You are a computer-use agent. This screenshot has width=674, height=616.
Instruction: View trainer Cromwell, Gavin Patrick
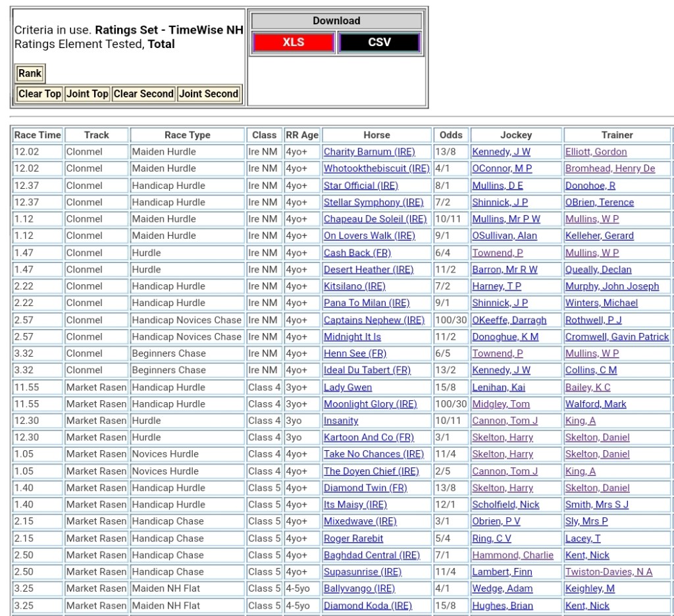point(617,337)
